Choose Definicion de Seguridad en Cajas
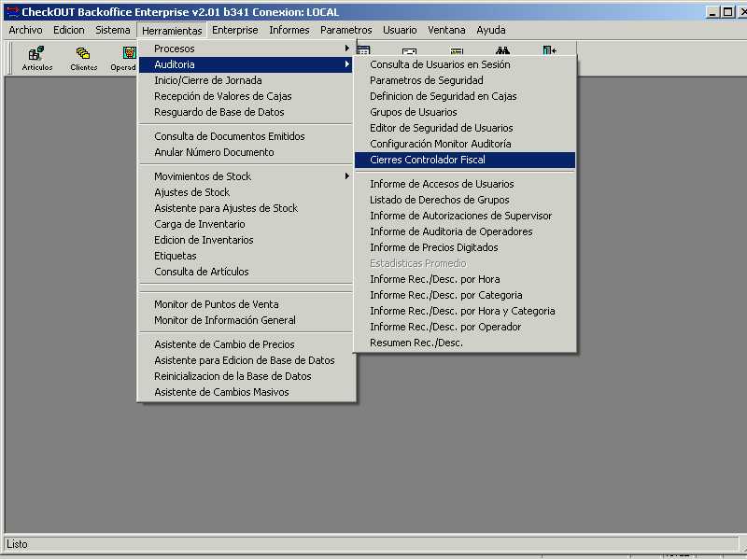 (x=465, y=96)
